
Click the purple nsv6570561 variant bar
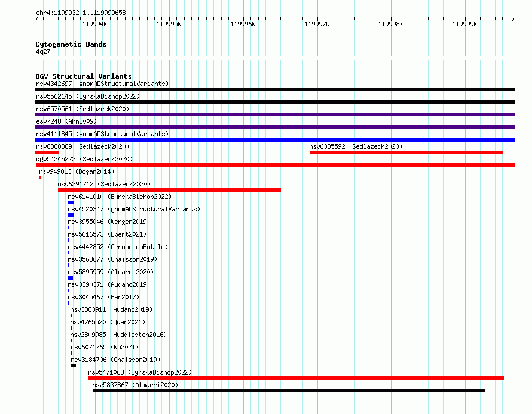(275, 115)
